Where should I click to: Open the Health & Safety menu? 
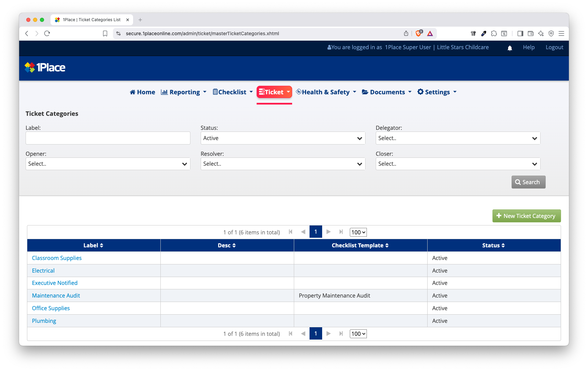[x=326, y=92]
